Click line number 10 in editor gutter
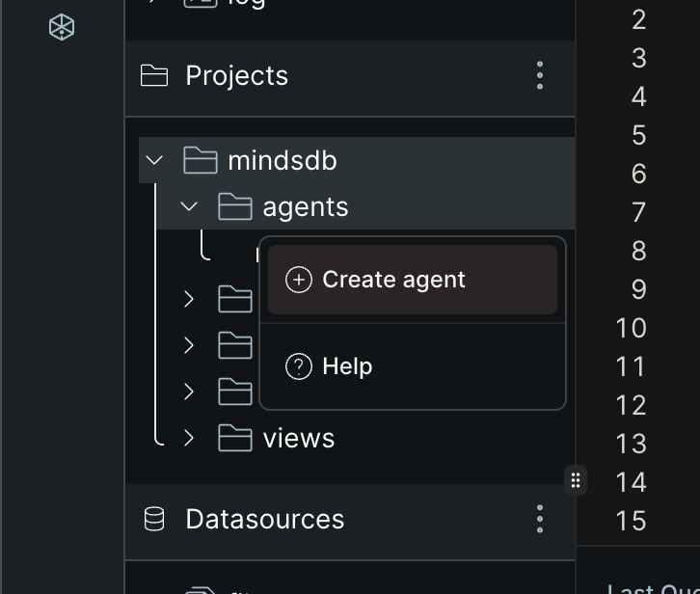 pos(631,328)
